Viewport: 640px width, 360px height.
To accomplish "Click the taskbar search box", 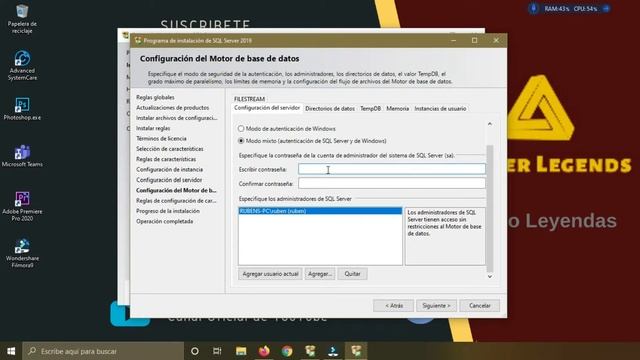I will [103, 351].
